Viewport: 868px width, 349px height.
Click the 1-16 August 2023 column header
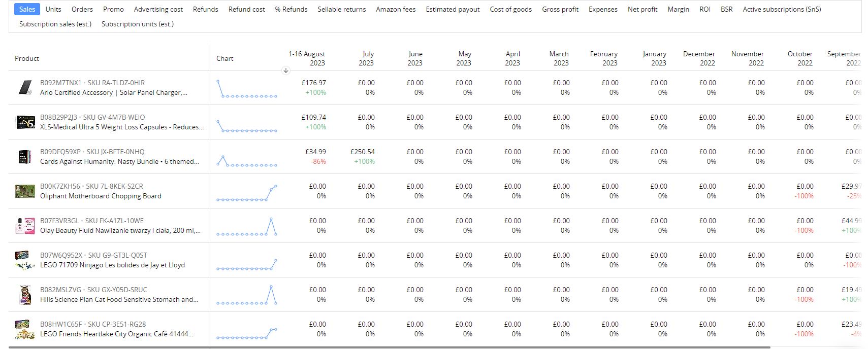tap(307, 58)
